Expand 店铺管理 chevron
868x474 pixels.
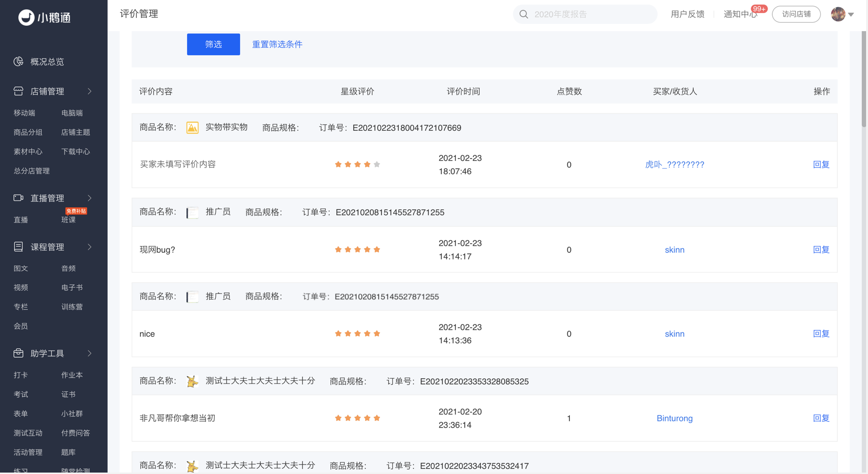click(89, 91)
